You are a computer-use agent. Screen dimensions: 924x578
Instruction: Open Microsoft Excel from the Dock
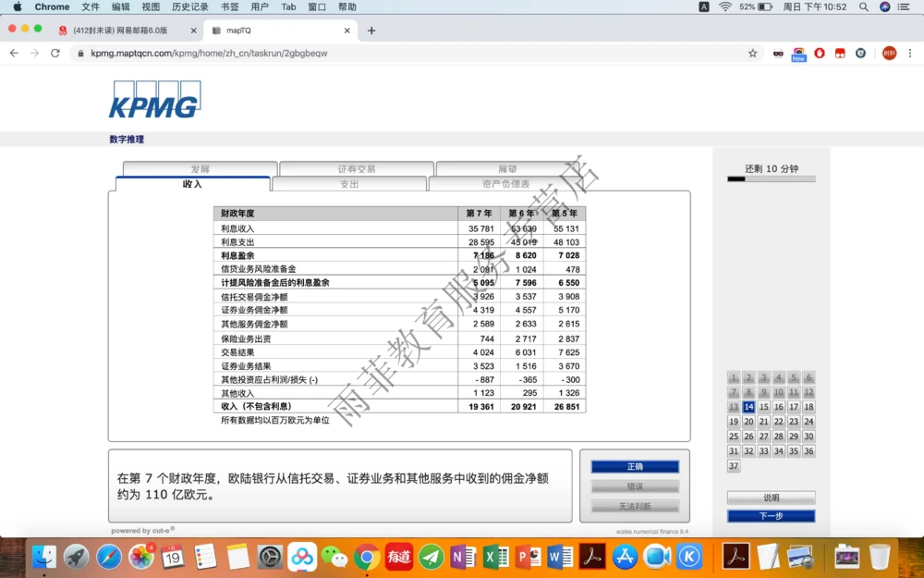(494, 557)
